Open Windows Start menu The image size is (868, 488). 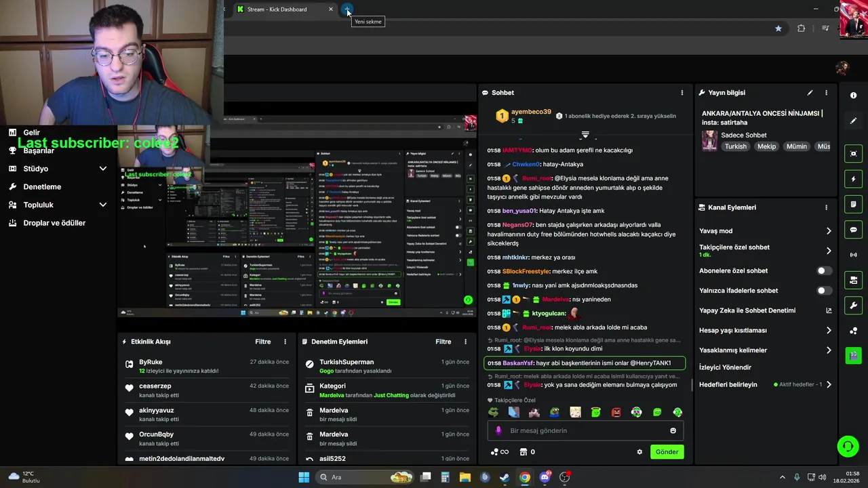click(304, 477)
